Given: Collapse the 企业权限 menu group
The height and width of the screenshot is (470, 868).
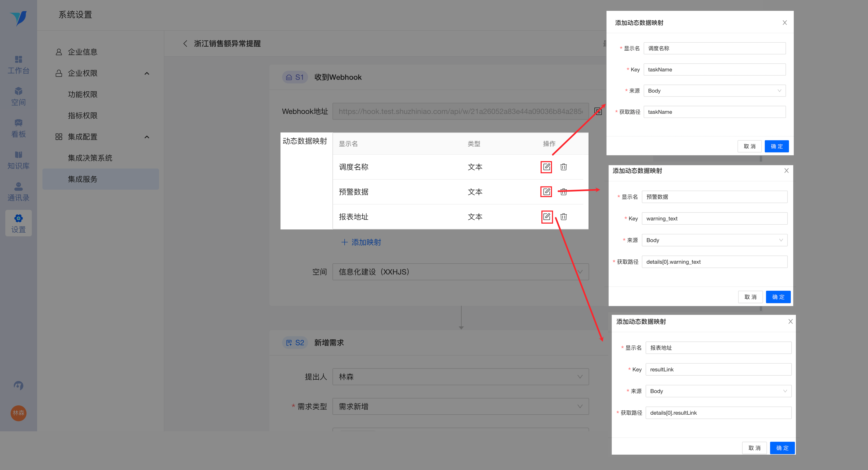Looking at the screenshot, I should [147, 73].
